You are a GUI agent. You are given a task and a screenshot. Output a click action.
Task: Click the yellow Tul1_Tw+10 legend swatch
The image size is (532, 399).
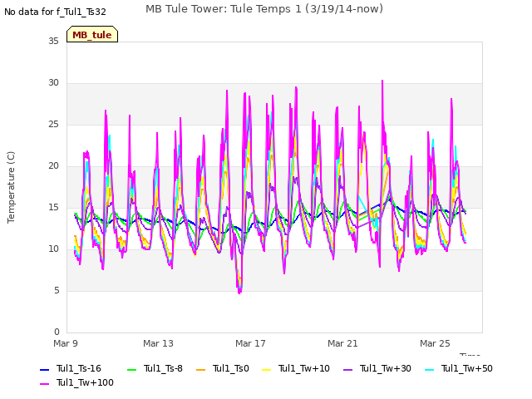point(267,369)
